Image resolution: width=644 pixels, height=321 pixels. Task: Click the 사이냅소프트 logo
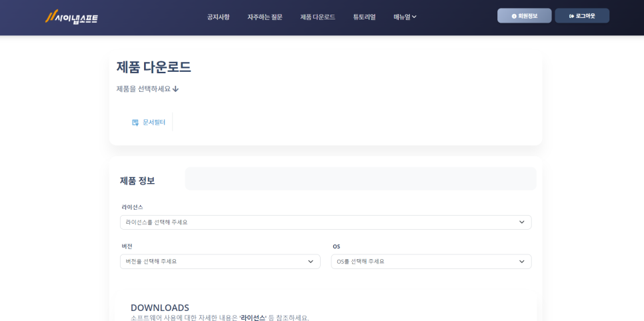[71, 17]
